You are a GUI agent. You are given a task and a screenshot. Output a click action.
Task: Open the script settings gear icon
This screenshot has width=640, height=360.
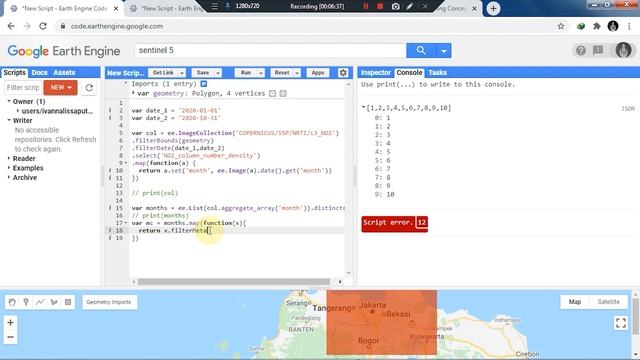343,73
